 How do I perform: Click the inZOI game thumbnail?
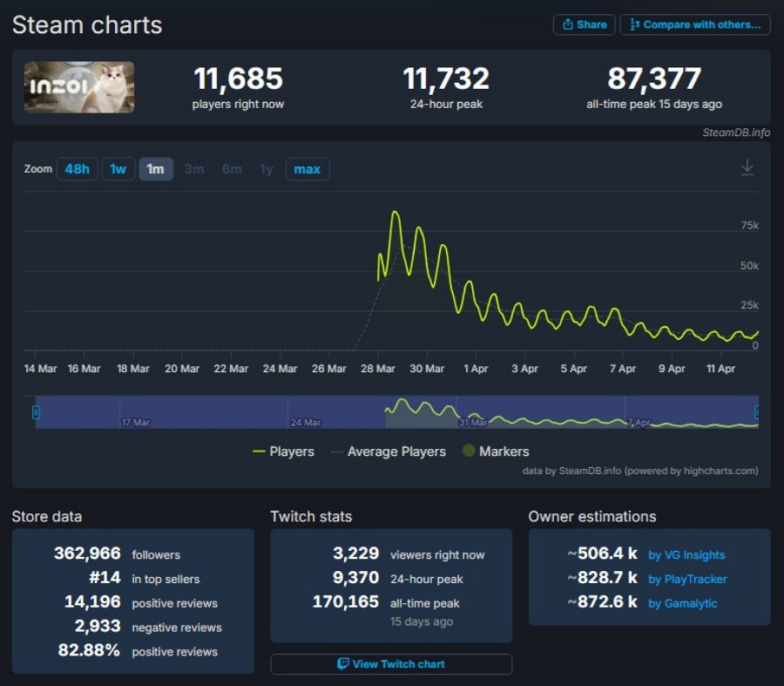click(x=79, y=87)
